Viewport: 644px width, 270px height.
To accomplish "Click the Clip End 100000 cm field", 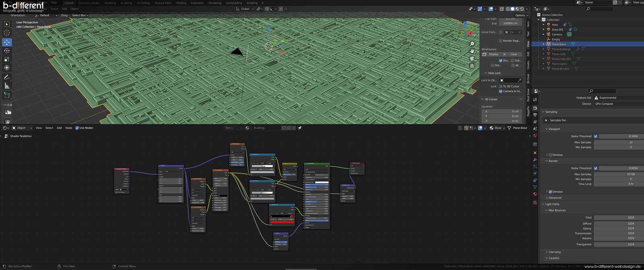I will (x=510, y=23).
